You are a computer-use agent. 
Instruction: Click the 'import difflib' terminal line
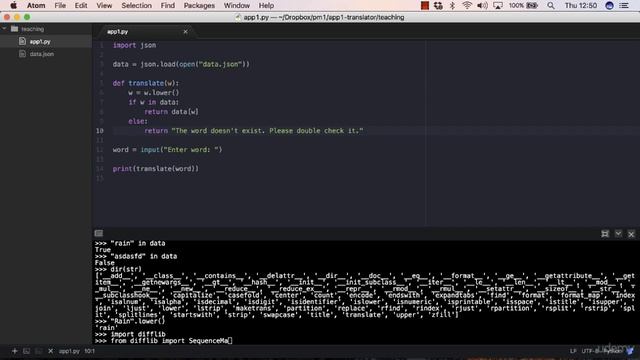pyautogui.click(x=130, y=334)
